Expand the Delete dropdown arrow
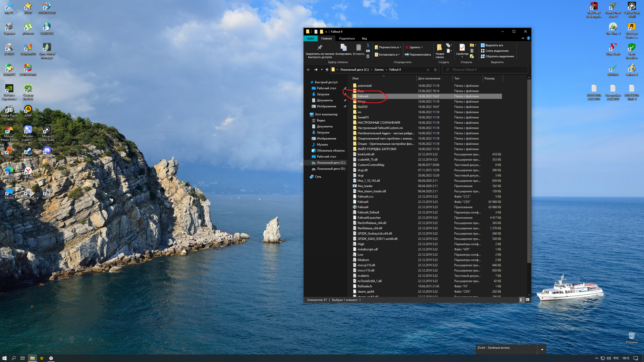The width and height of the screenshot is (644, 362). point(422,47)
